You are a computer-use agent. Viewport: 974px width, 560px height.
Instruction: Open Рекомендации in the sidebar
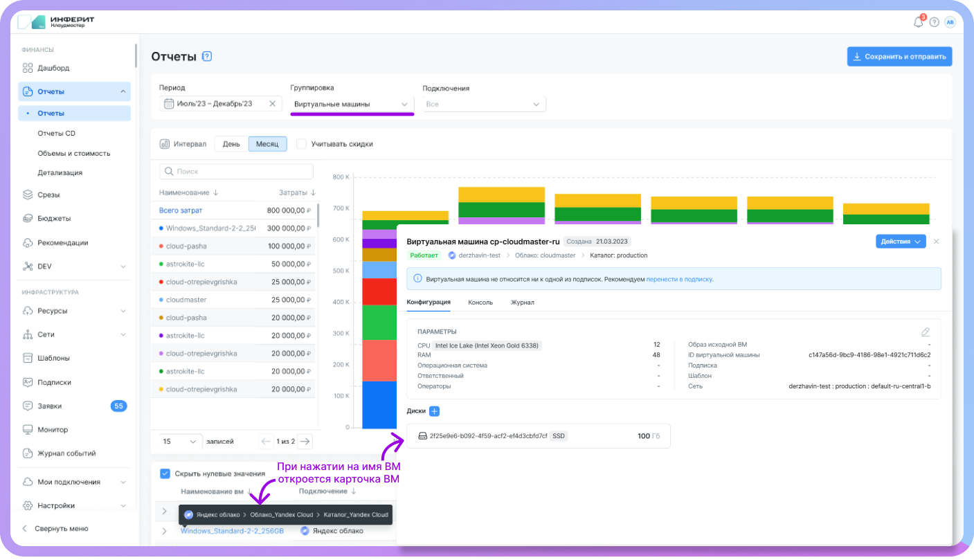click(x=62, y=243)
